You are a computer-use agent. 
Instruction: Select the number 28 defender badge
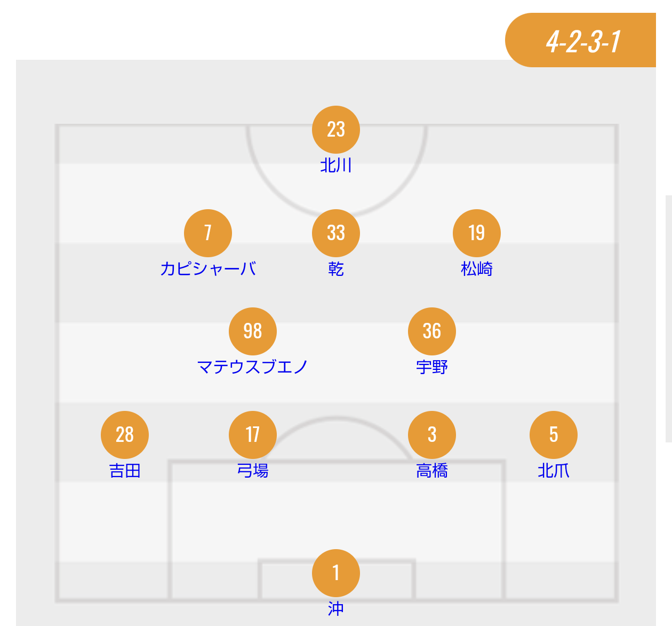pos(125,435)
